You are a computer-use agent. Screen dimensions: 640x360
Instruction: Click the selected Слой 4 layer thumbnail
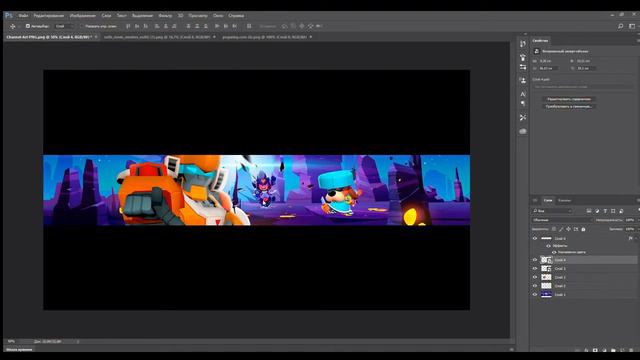click(546, 260)
